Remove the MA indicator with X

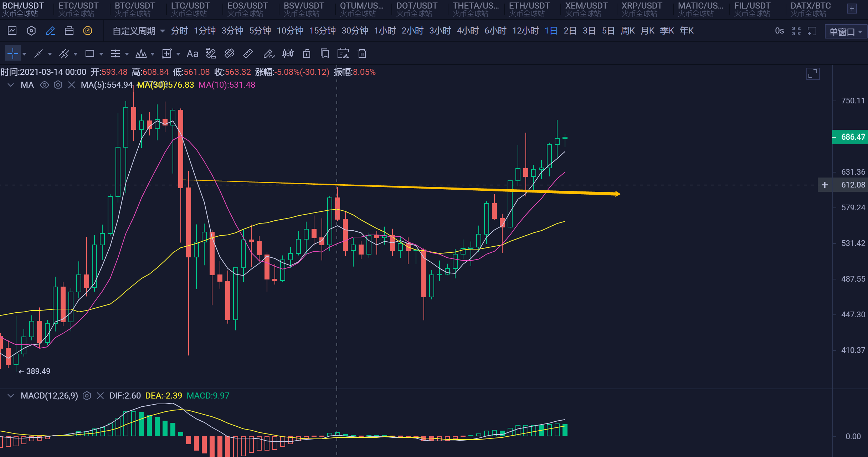coord(72,85)
